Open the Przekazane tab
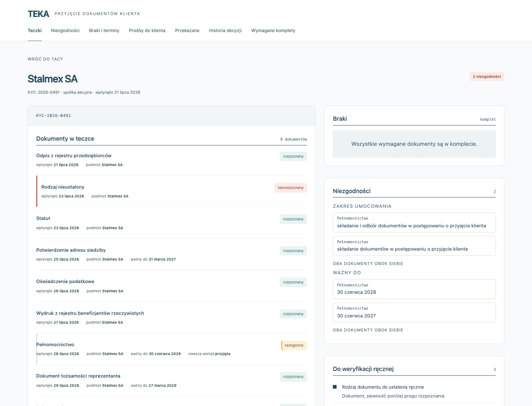The image size is (532, 406). pos(187,31)
